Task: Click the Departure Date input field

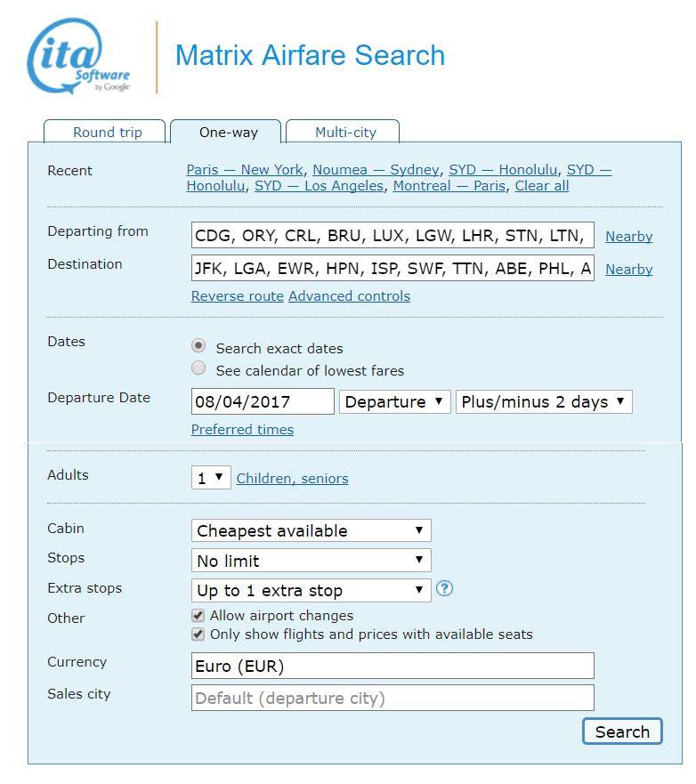Action: [263, 401]
